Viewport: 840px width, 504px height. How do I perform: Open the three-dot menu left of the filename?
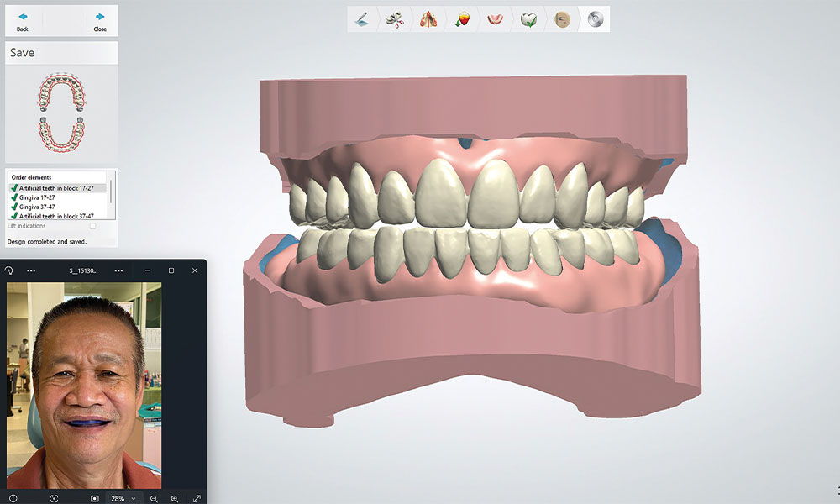point(31,270)
